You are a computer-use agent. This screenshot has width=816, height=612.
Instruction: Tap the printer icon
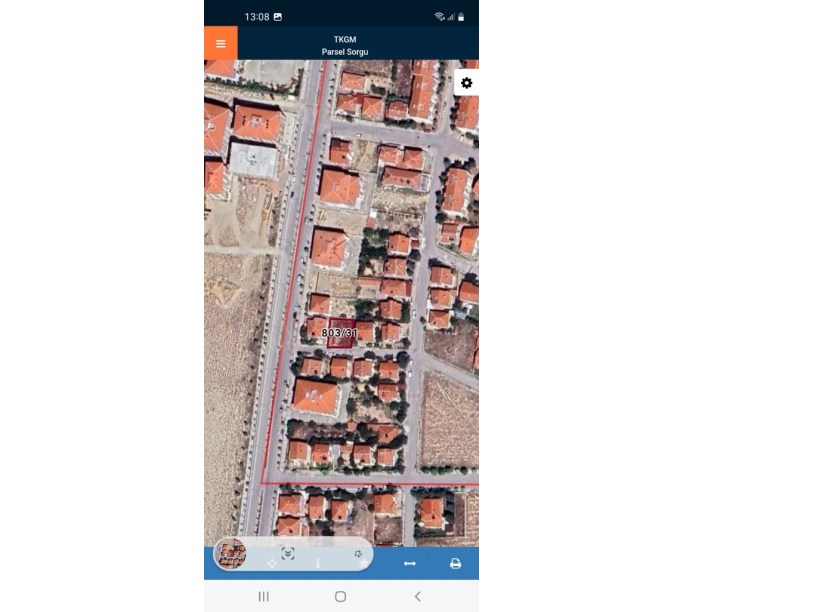tap(455, 564)
